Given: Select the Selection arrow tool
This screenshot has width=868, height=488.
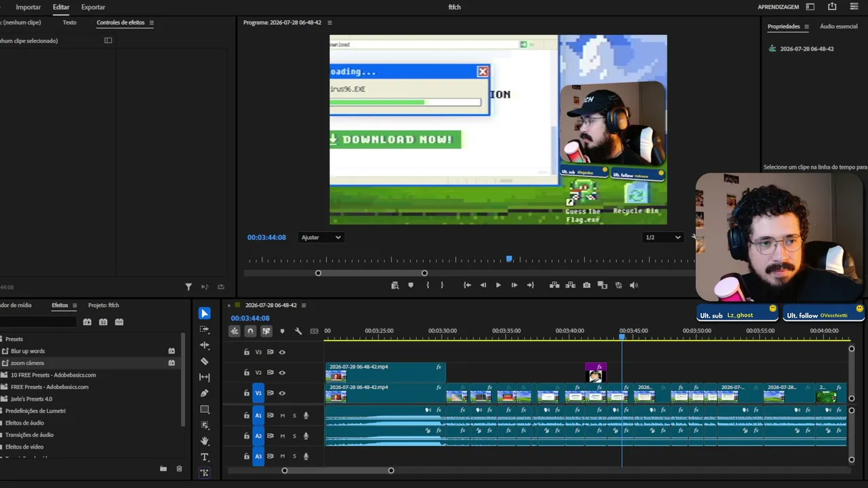Looking at the screenshot, I should tap(204, 313).
